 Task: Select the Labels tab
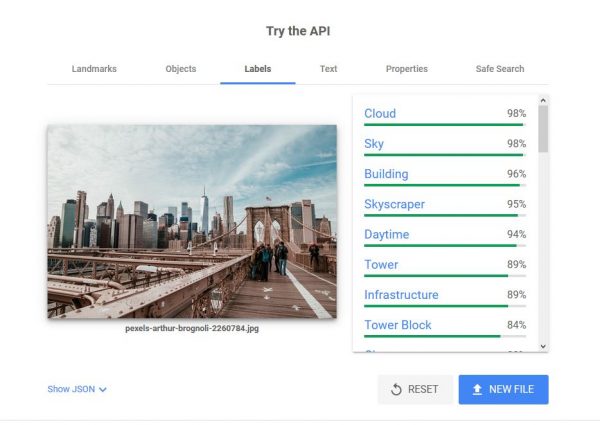coord(258,69)
